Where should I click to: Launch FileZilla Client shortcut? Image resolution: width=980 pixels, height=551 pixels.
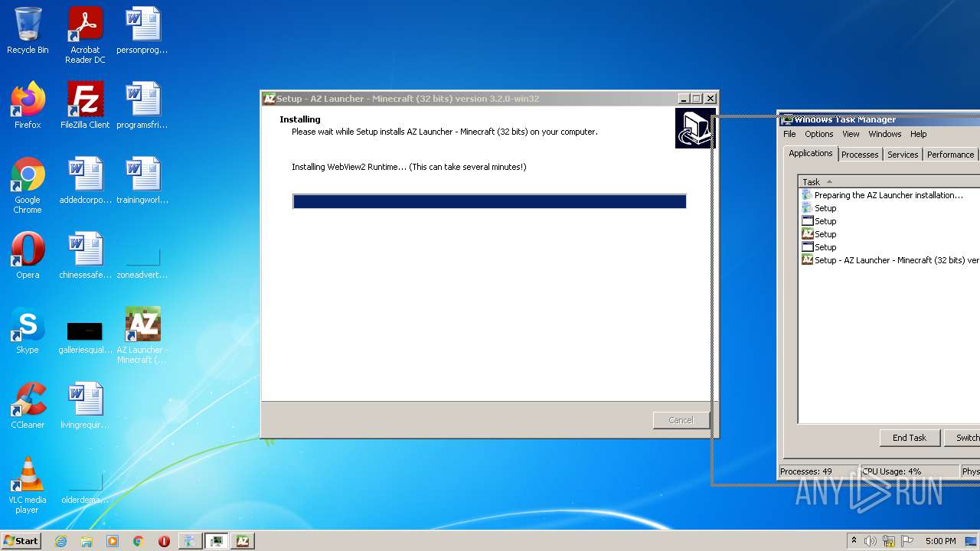tap(85, 106)
